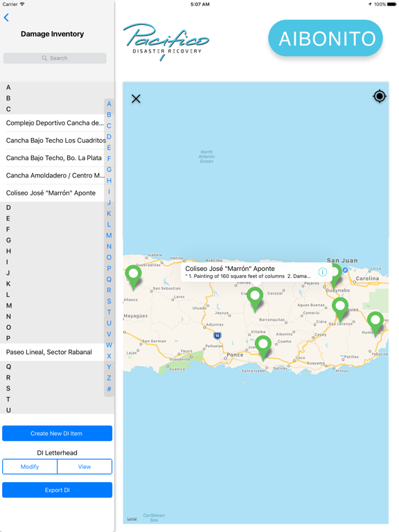The width and height of the screenshot is (399, 532).
Task: Select the green pin near Guaynabo
Action: click(x=336, y=276)
